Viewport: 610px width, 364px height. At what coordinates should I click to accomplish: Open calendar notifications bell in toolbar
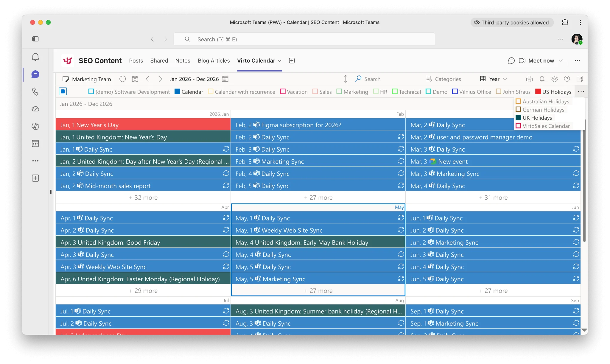542,79
